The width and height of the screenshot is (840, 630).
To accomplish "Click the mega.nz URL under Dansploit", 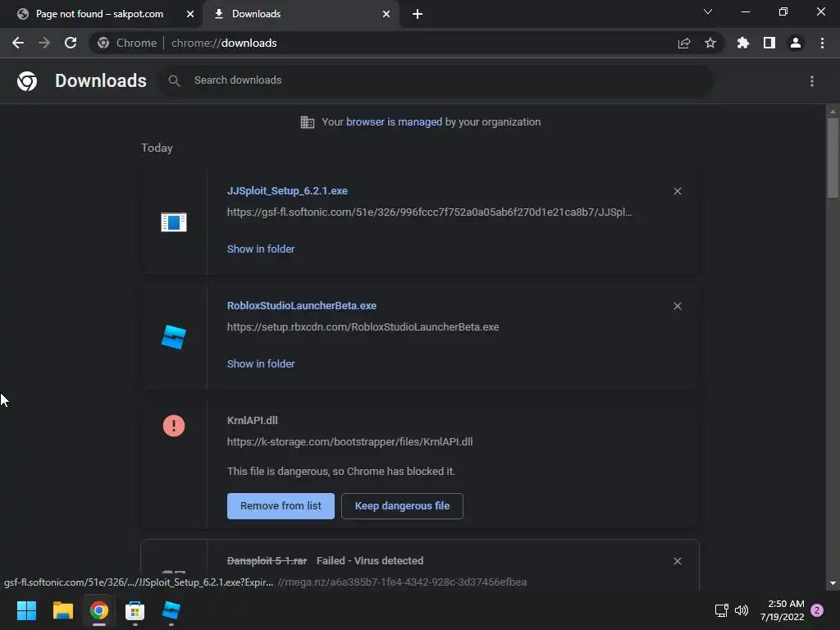I will click(402, 582).
